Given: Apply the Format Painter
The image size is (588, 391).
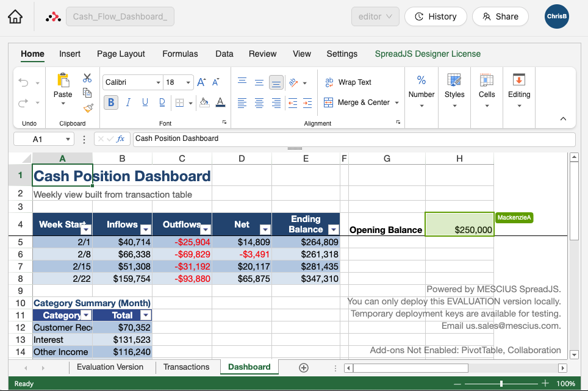Looking at the screenshot, I should tap(87, 108).
